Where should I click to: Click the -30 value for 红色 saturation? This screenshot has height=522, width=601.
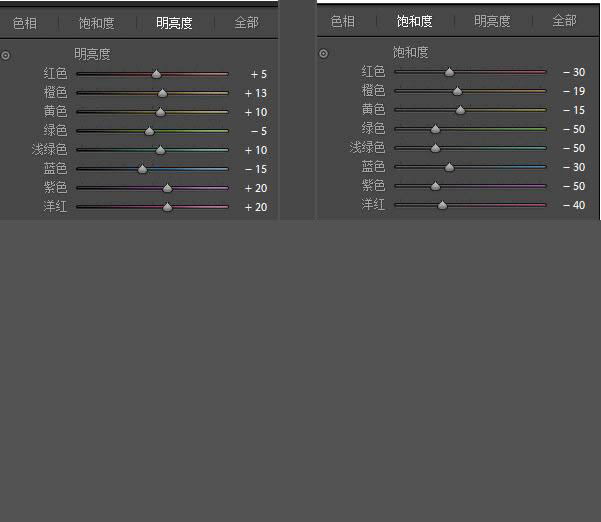click(x=574, y=72)
